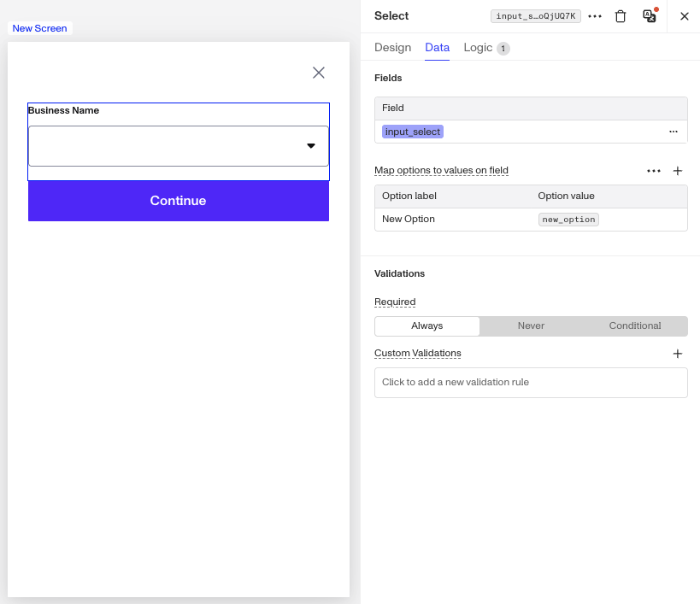Set Required to Never
Image resolution: width=700 pixels, height=604 pixels.
coord(531,326)
